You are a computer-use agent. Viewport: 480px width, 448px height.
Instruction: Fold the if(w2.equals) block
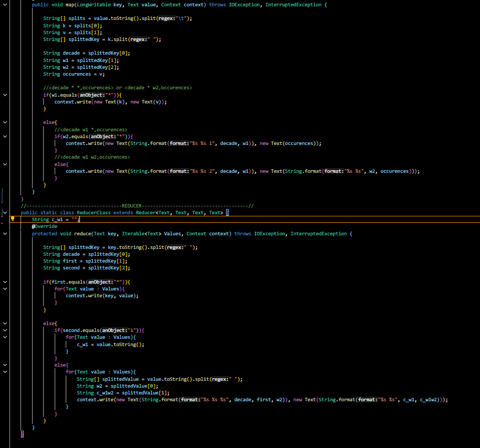pyautogui.click(x=5, y=136)
